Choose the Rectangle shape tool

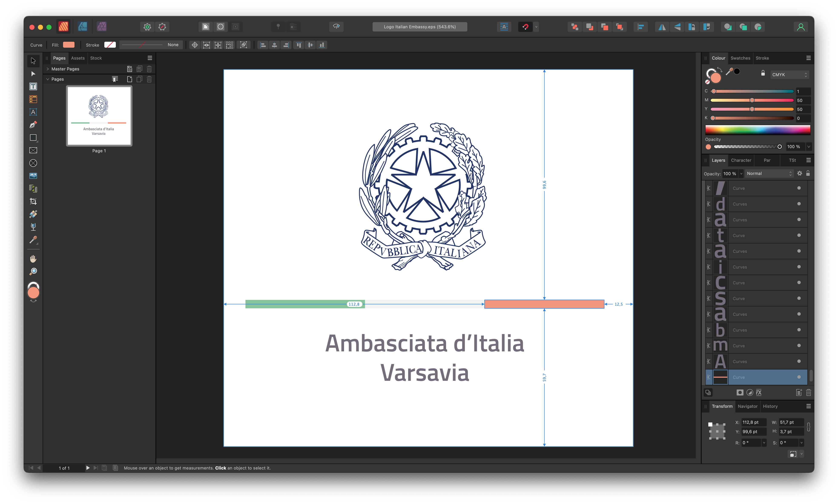(33, 137)
